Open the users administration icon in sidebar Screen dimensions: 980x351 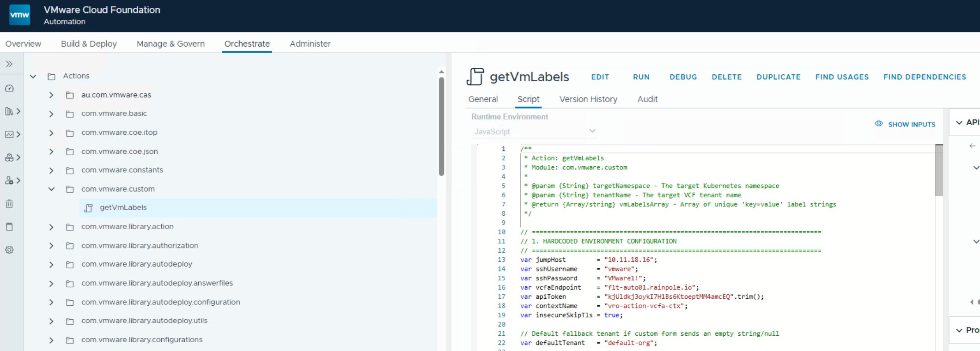point(9,181)
